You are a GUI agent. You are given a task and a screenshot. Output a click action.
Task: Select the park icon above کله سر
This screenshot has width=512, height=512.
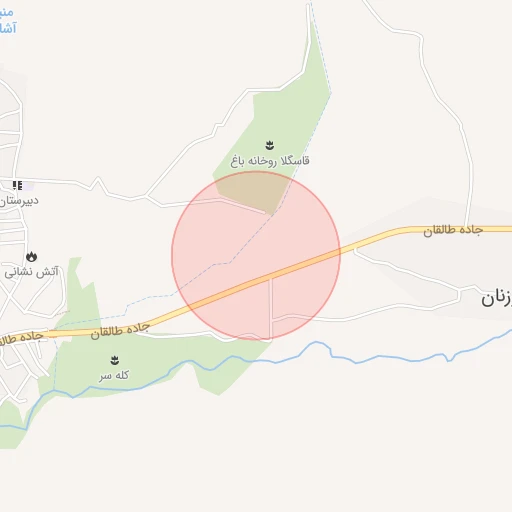click(x=115, y=360)
